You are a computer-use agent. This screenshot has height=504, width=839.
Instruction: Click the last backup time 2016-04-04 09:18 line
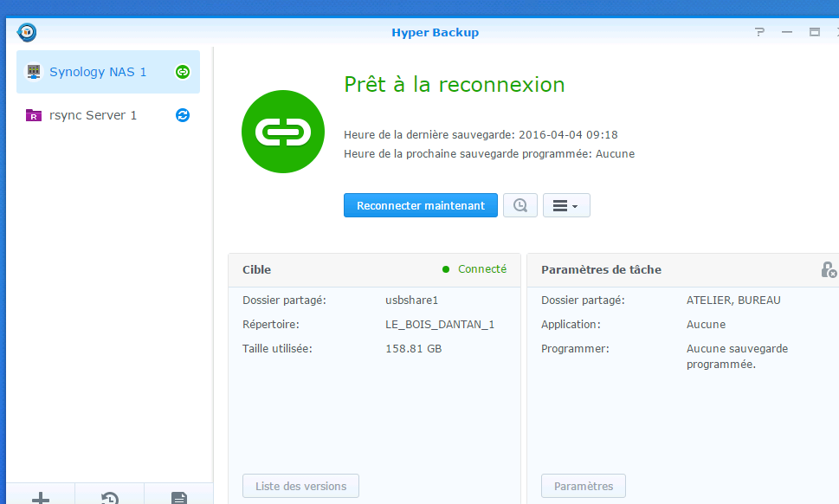pos(481,135)
